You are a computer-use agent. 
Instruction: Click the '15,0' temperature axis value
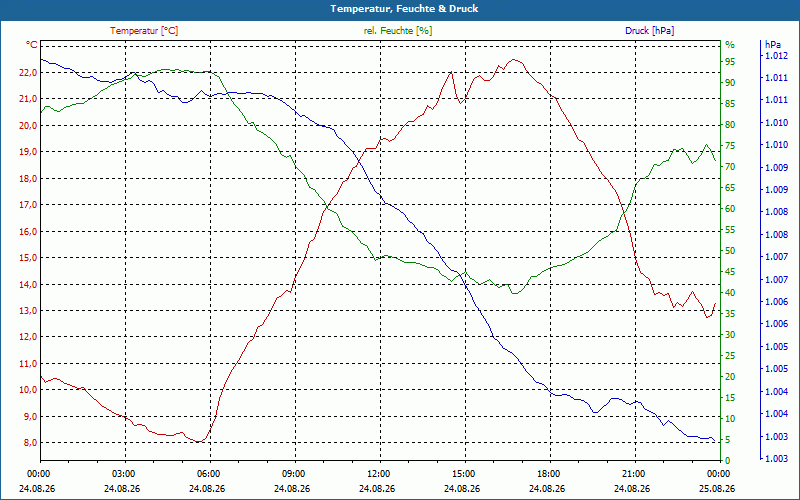point(28,258)
